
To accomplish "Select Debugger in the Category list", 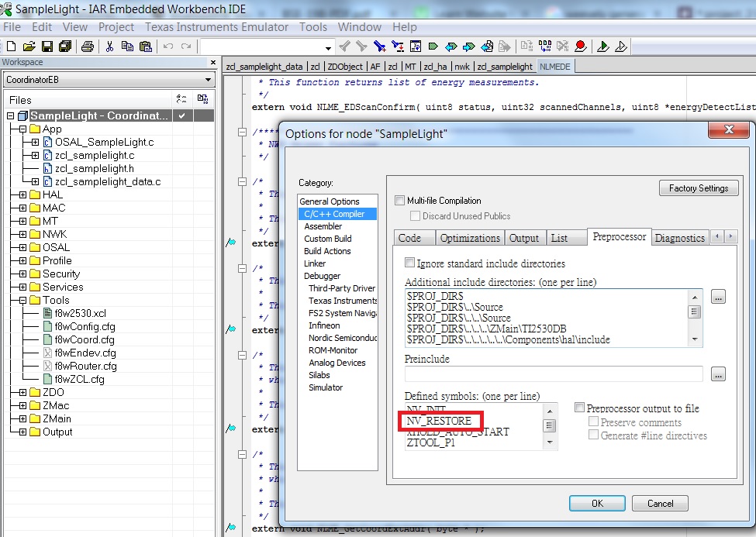I will tap(322, 276).
